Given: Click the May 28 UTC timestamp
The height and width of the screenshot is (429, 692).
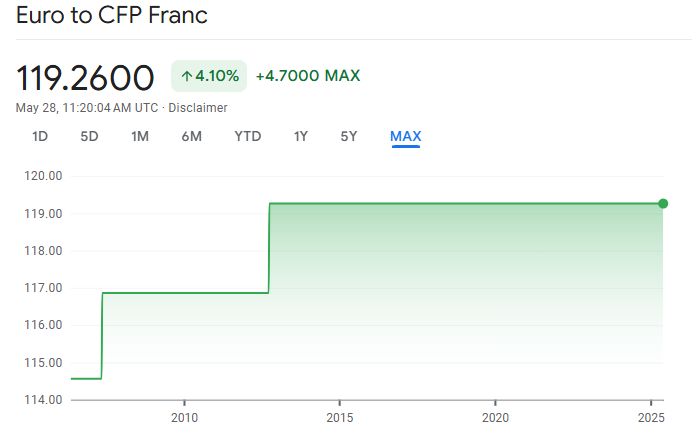Looking at the screenshot, I should (x=87, y=107).
